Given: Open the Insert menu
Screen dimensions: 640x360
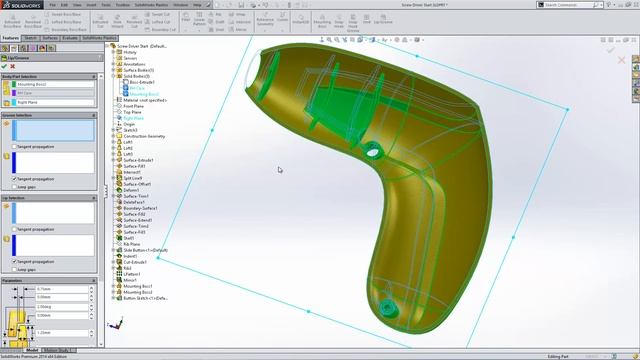Looking at the screenshot, I should (91, 5).
